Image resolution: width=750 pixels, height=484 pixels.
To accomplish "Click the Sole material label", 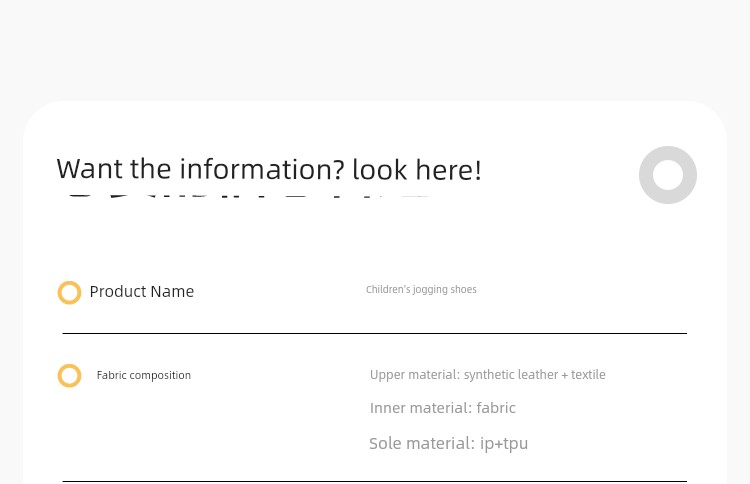I will click(422, 443).
